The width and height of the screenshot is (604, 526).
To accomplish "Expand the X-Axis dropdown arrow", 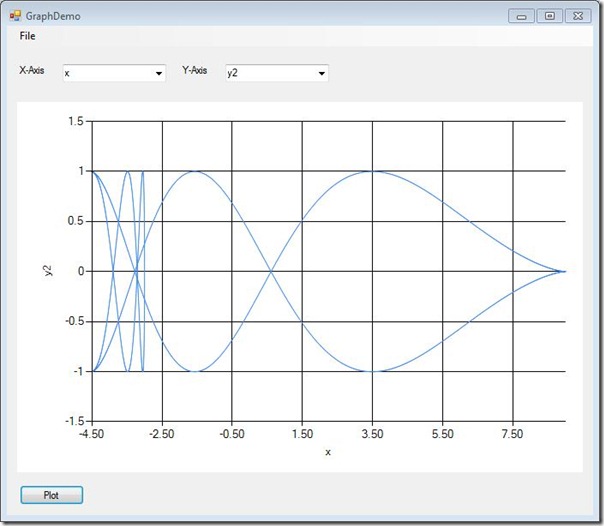I will click(159, 73).
